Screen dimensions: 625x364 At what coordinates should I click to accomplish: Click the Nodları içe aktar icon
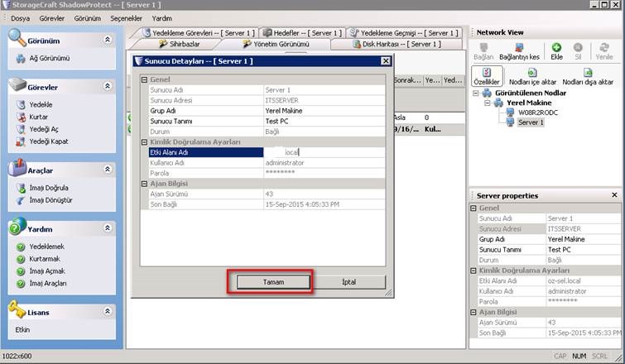(532, 72)
